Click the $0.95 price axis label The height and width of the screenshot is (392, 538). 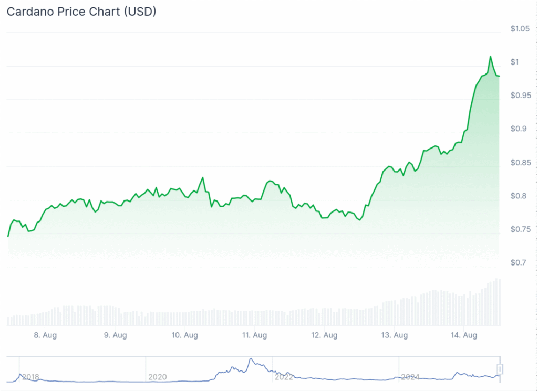click(521, 96)
